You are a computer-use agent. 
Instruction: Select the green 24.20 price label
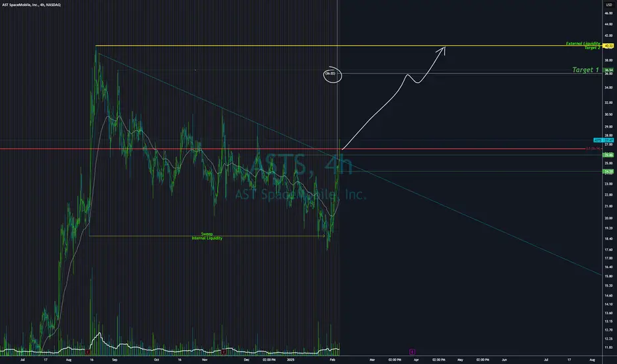[x=608, y=171]
